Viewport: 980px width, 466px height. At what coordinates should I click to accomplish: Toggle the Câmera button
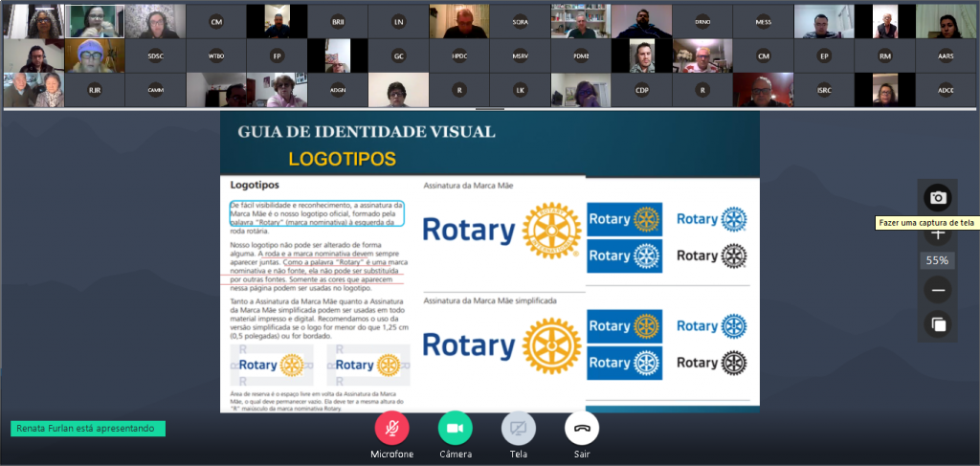click(x=455, y=428)
